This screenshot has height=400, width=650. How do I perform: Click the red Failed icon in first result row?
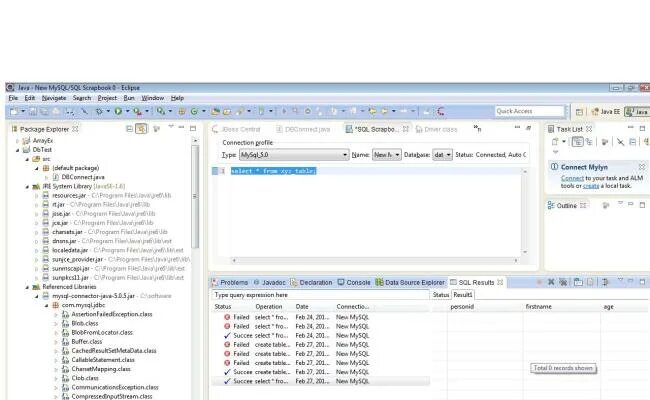tap(227, 317)
